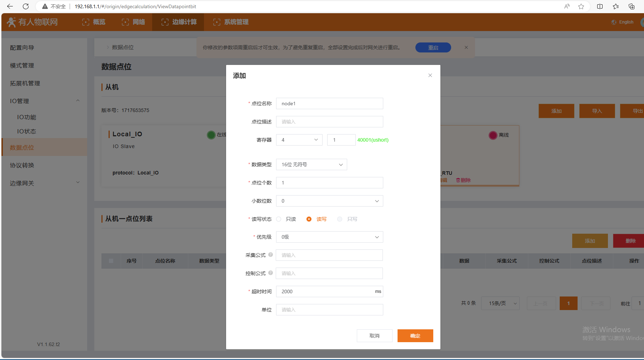644x360 pixels.
Task: Go to 协议转换 in sidebar
Action: pyautogui.click(x=22, y=165)
